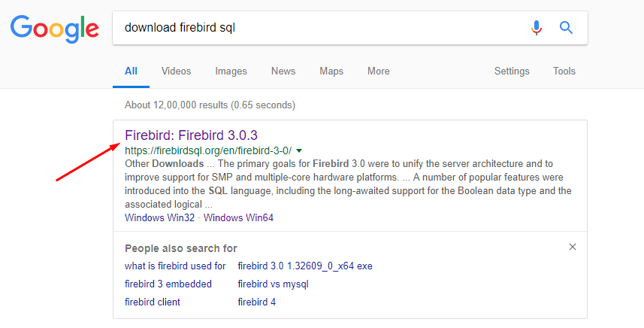644x328 pixels.
Task: Switch to the Images tab
Action: pos(231,71)
